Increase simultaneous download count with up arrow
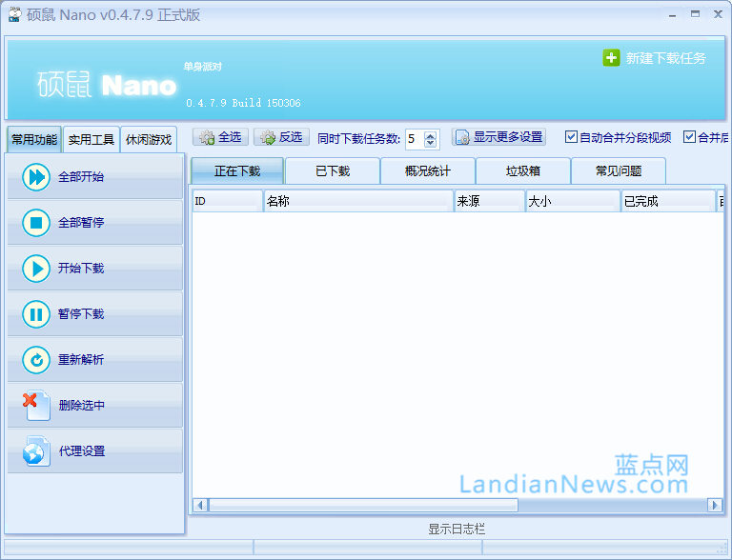Image resolution: width=732 pixels, height=560 pixels. 431,135
